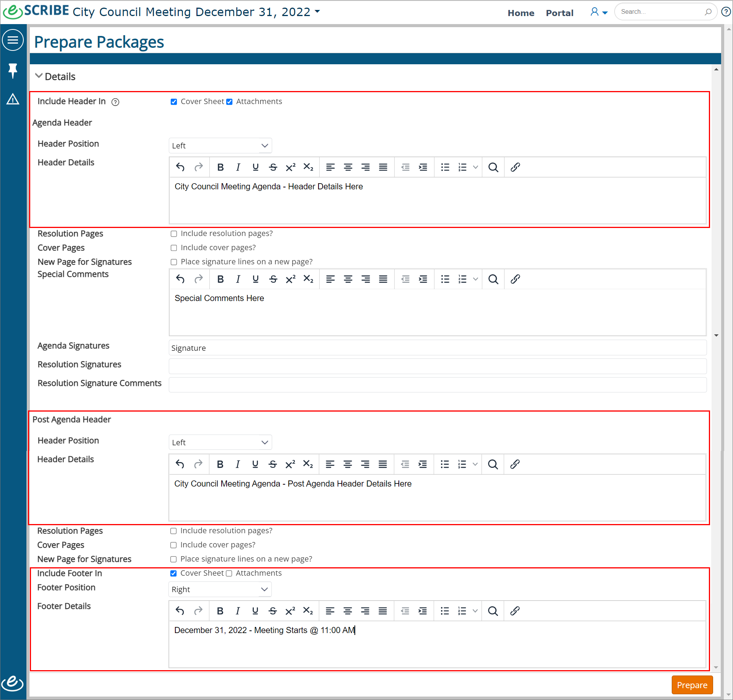The width and height of the screenshot is (733, 700).
Task: Click Superscript in Special Comments editor
Action: 291,279
